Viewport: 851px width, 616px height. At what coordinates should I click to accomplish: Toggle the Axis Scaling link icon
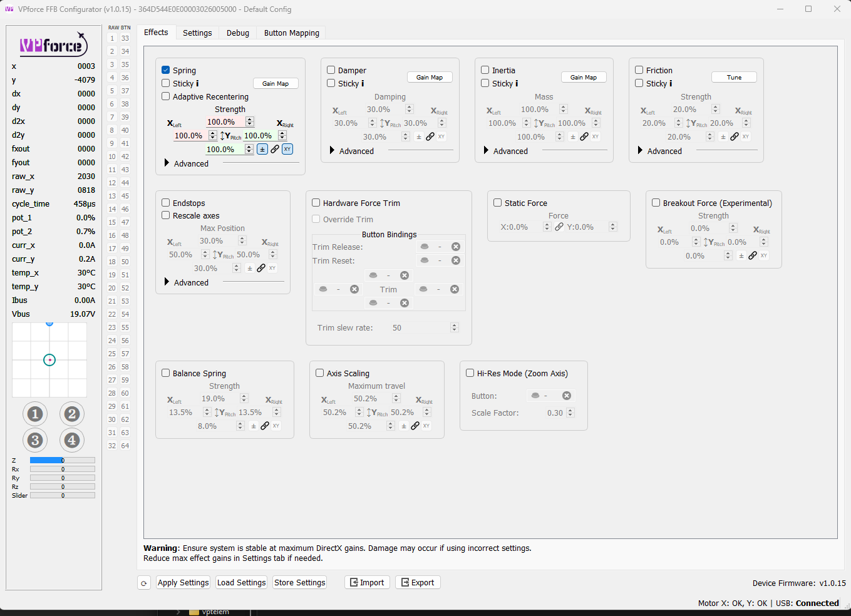click(415, 426)
